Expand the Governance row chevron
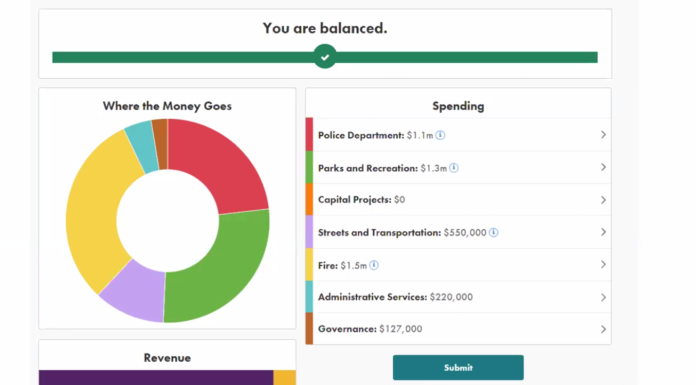 (603, 329)
